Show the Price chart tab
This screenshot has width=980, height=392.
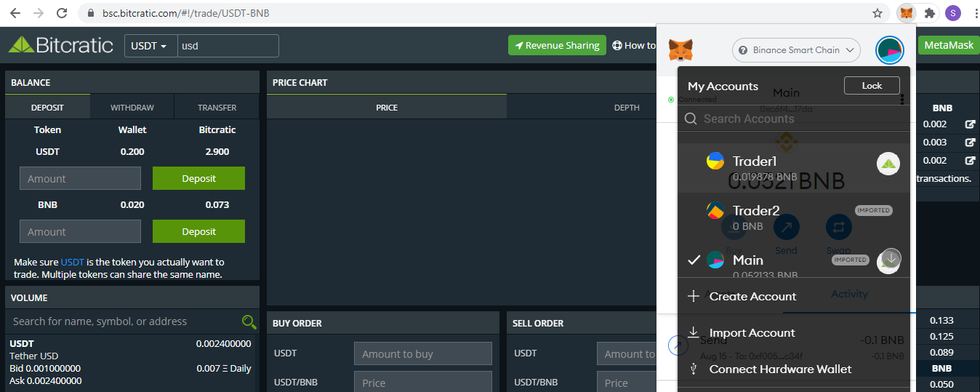pos(387,108)
